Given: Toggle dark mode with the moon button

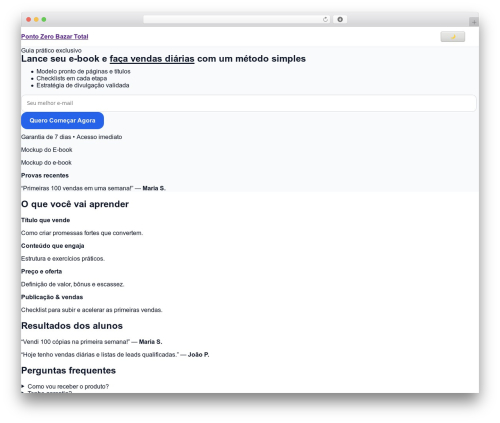Looking at the screenshot, I should (452, 37).
